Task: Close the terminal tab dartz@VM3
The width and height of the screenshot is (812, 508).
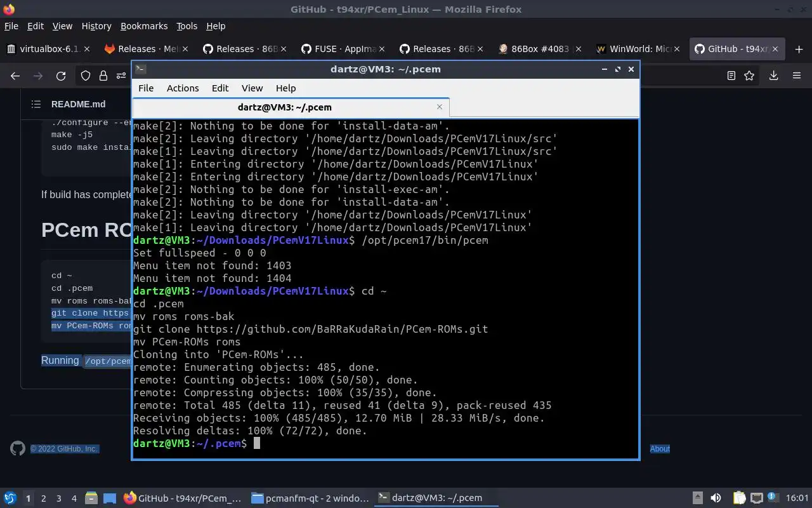Action: click(x=439, y=107)
